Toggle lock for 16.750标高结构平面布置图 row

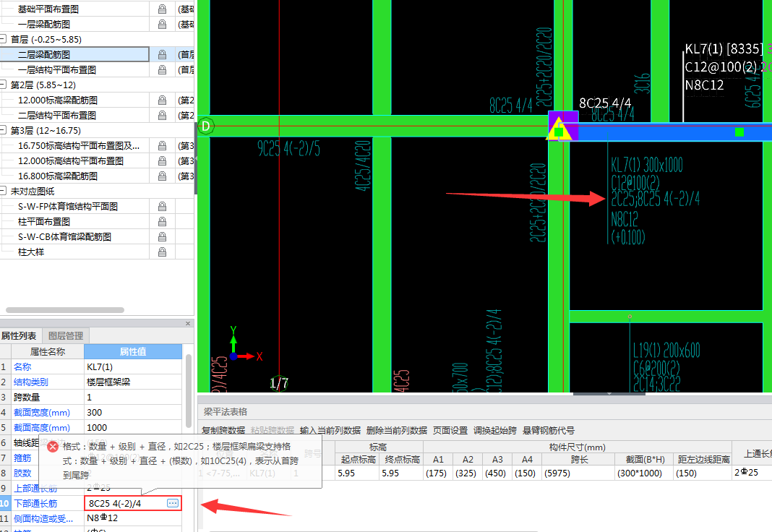coord(162,146)
